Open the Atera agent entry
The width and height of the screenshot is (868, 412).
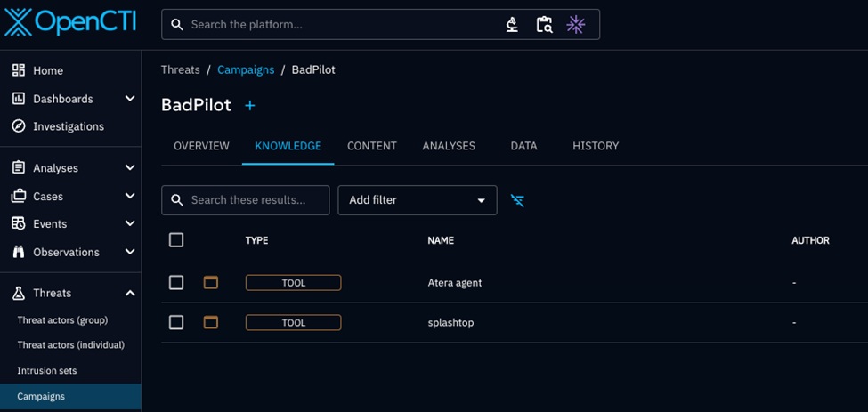(455, 283)
